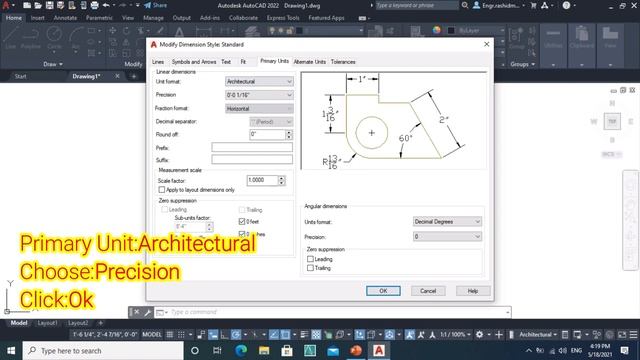This screenshot has width=640, height=360.
Task: Switch to the Lines tab
Action: (x=158, y=62)
